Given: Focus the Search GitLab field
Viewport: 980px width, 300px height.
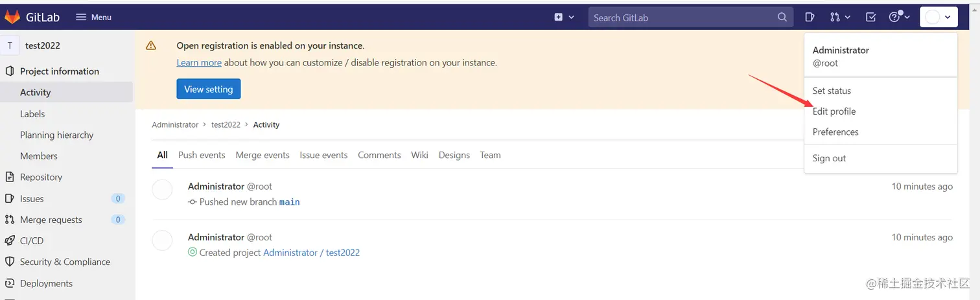Looking at the screenshot, I should tap(690, 17).
